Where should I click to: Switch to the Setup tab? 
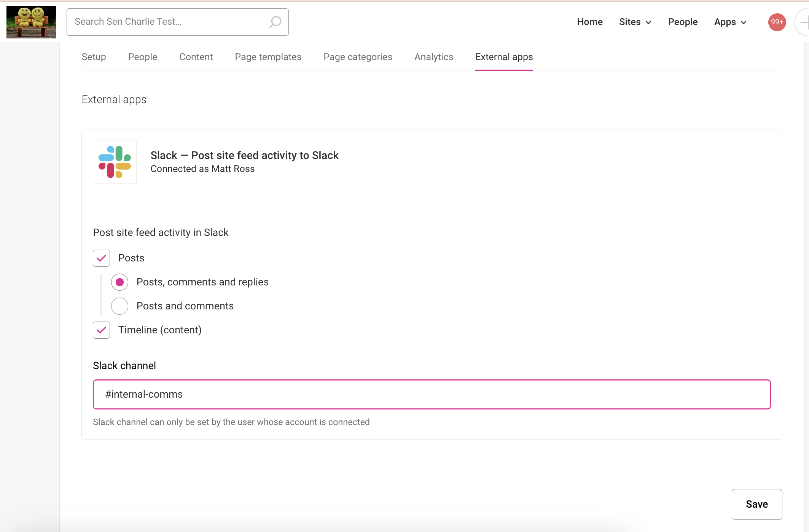click(x=94, y=57)
